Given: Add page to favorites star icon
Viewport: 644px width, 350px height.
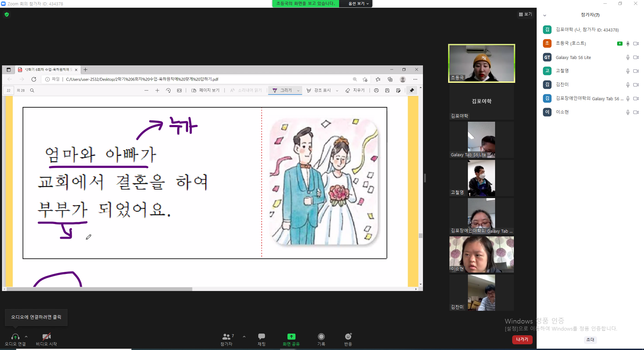Looking at the screenshot, I should [365, 79].
